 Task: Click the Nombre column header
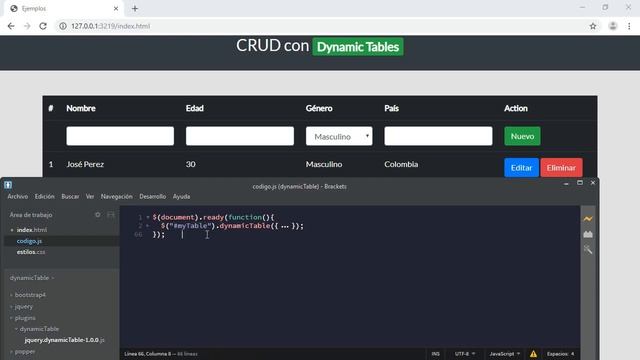point(81,108)
